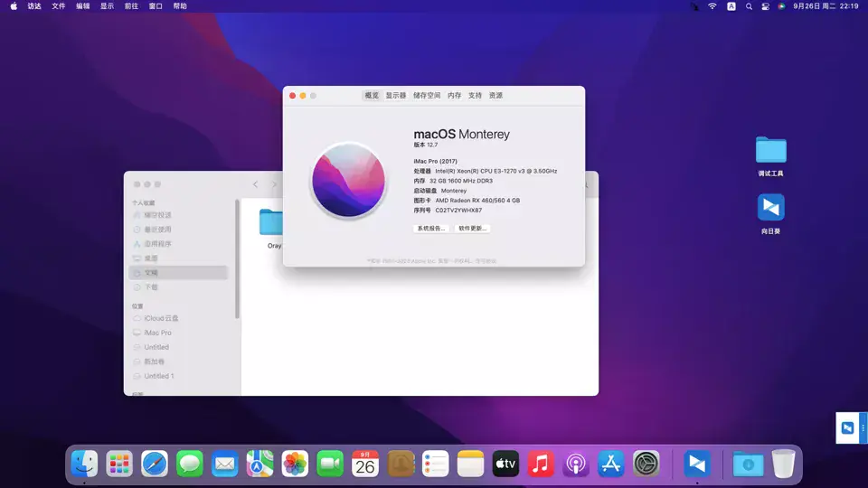Open Spotlight search in menu bar

pos(749,6)
